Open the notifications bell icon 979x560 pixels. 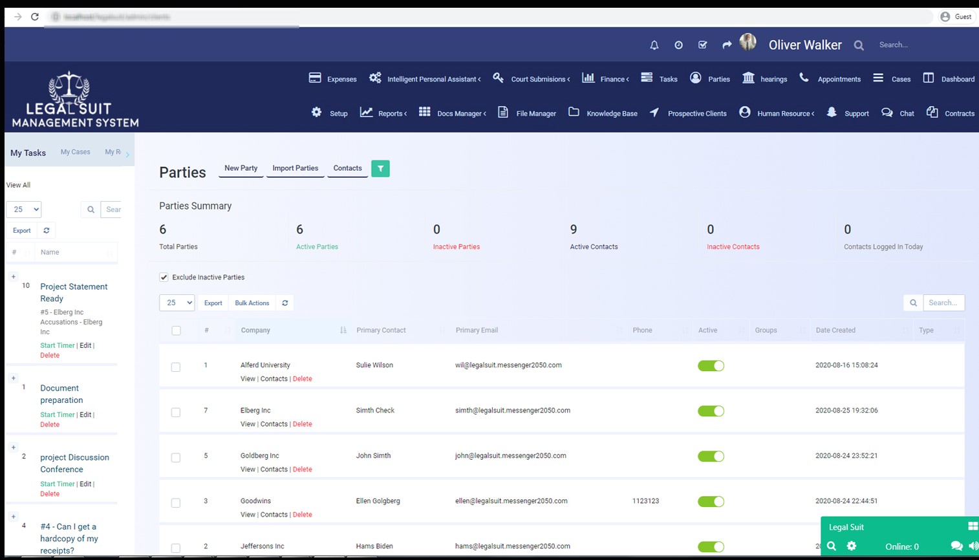(x=654, y=45)
